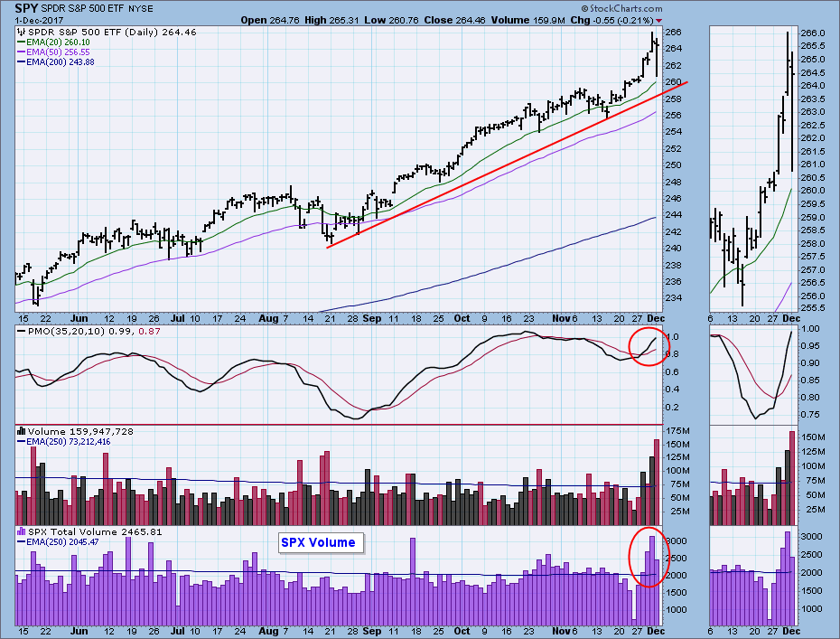Click the SPX volume icon beside SPX Total Volume
The height and width of the screenshot is (639, 840).
22,531
